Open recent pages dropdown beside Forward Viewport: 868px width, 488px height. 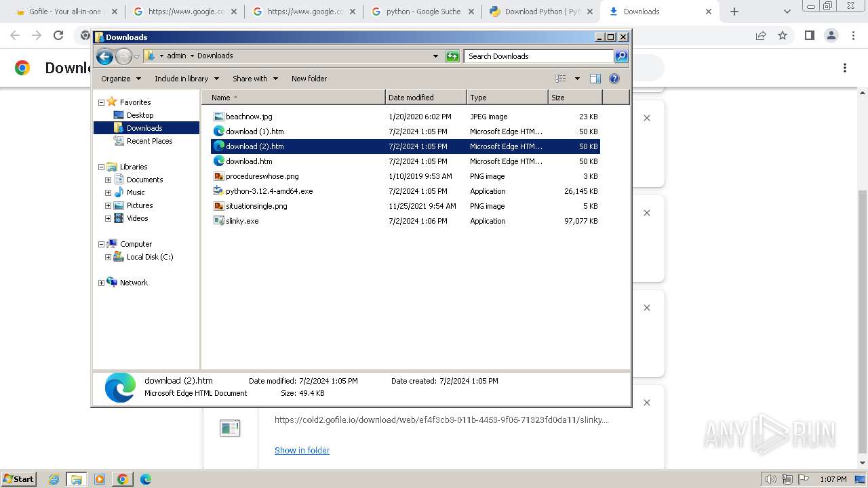pos(137,56)
